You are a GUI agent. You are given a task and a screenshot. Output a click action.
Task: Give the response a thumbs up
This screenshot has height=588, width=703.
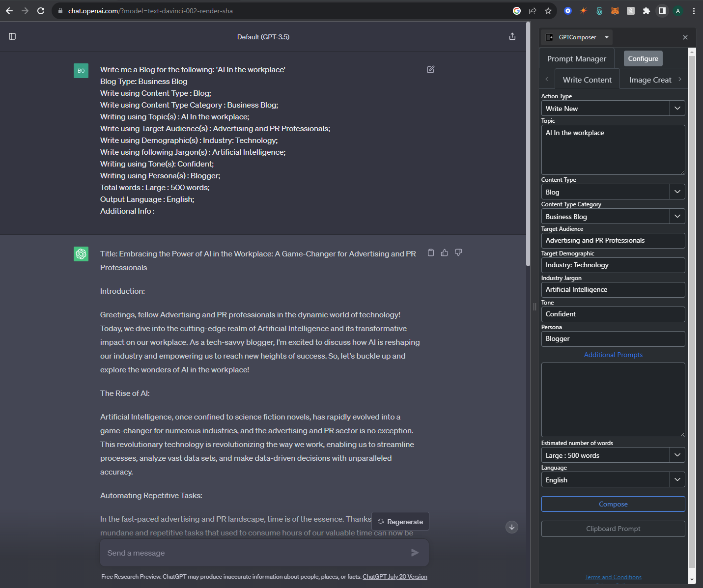(x=445, y=253)
